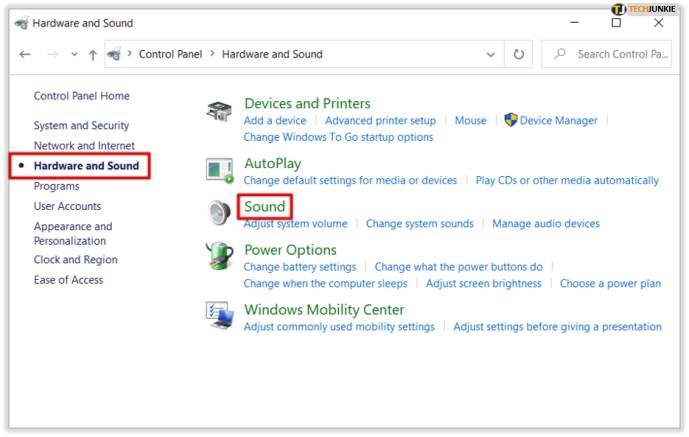Click Manage audio devices
Image resolution: width=689 pixels, height=437 pixels.
[x=546, y=224]
